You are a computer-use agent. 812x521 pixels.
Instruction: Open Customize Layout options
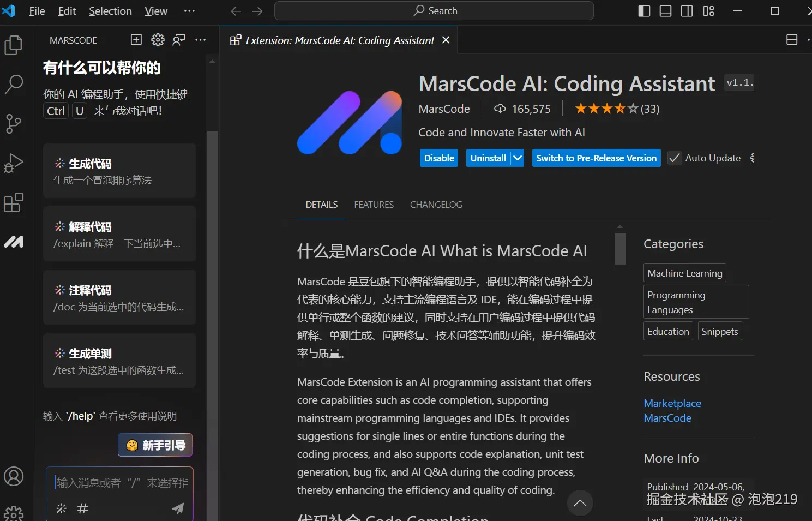click(x=708, y=11)
